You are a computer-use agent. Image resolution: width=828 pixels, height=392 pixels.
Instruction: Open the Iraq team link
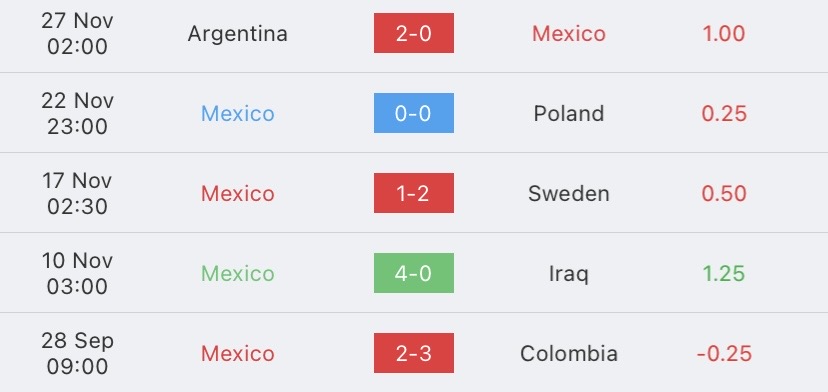569,274
